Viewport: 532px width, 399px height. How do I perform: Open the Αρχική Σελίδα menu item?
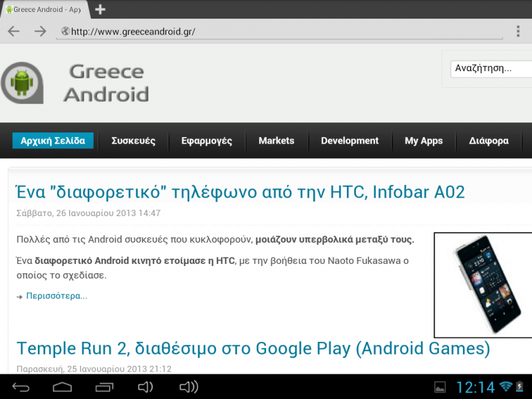click(x=53, y=140)
